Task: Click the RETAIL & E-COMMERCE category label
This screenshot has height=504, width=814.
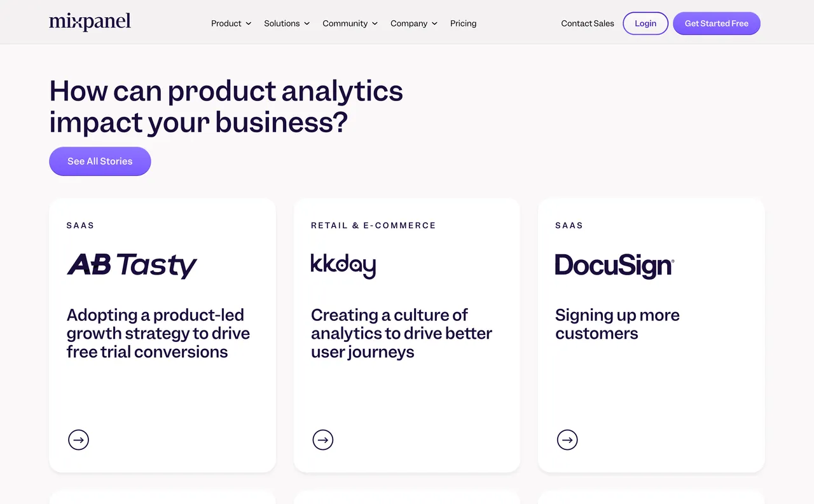Action: coord(373,225)
